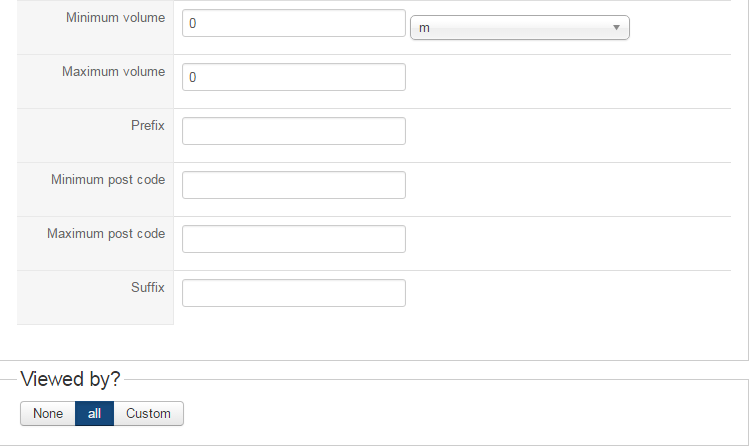Click the zero value in Maximum volume

coord(192,77)
